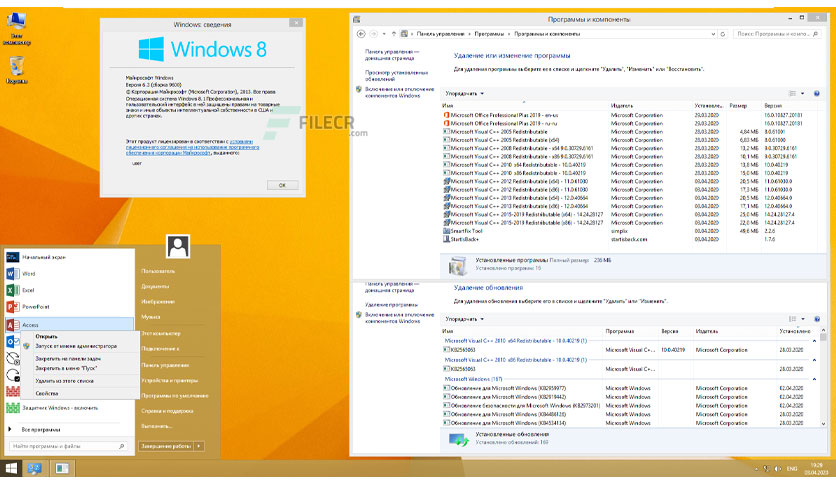Open the Control Panel icon pinned on taskbar
This screenshot has width=836, height=484.
[x=35, y=468]
